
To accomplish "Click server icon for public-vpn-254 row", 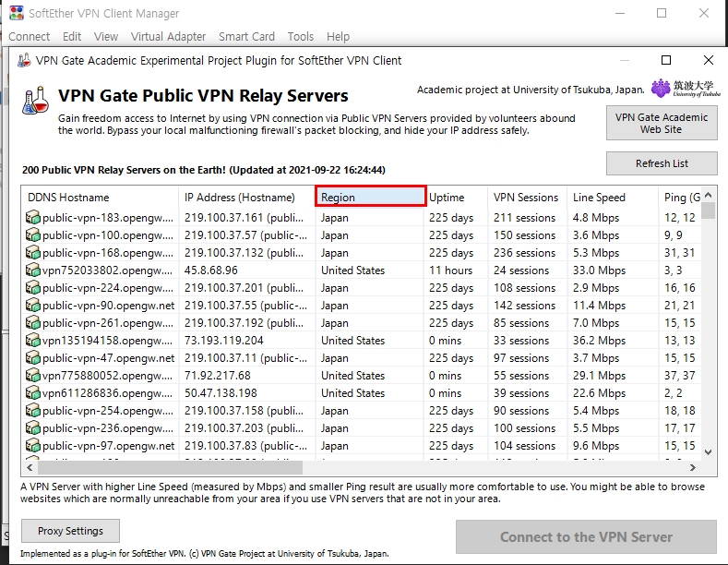I will coord(33,410).
